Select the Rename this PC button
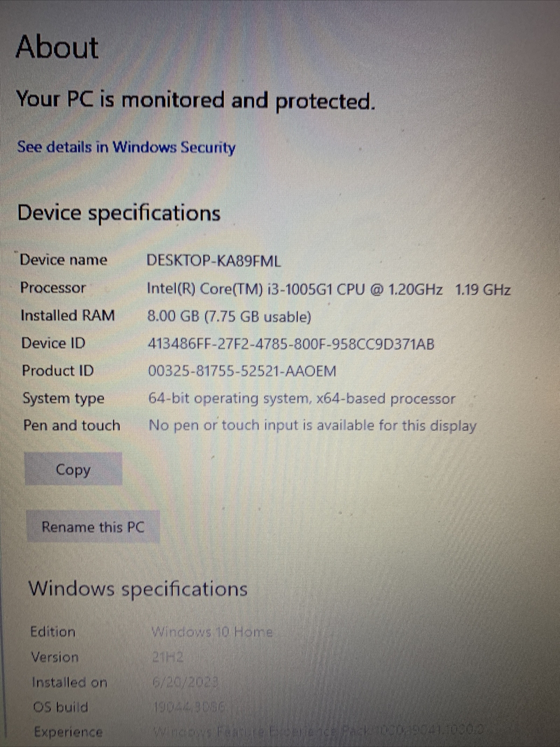 pyautogui.click(x=93, y=527)
